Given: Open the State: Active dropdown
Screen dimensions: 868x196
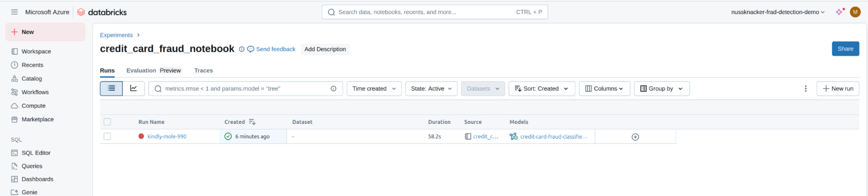Looking at the screenshot, I should pos(431,89).
